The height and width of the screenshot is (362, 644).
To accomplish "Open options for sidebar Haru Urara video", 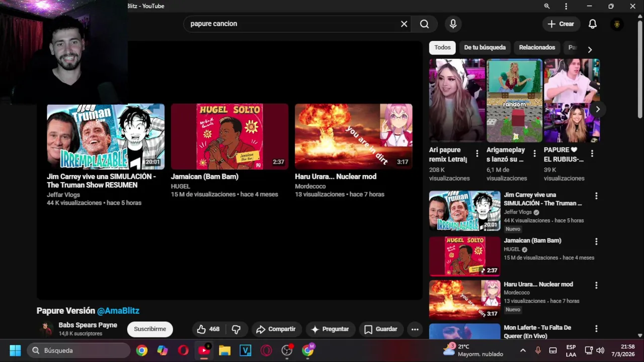I will (x=596, y=285).
